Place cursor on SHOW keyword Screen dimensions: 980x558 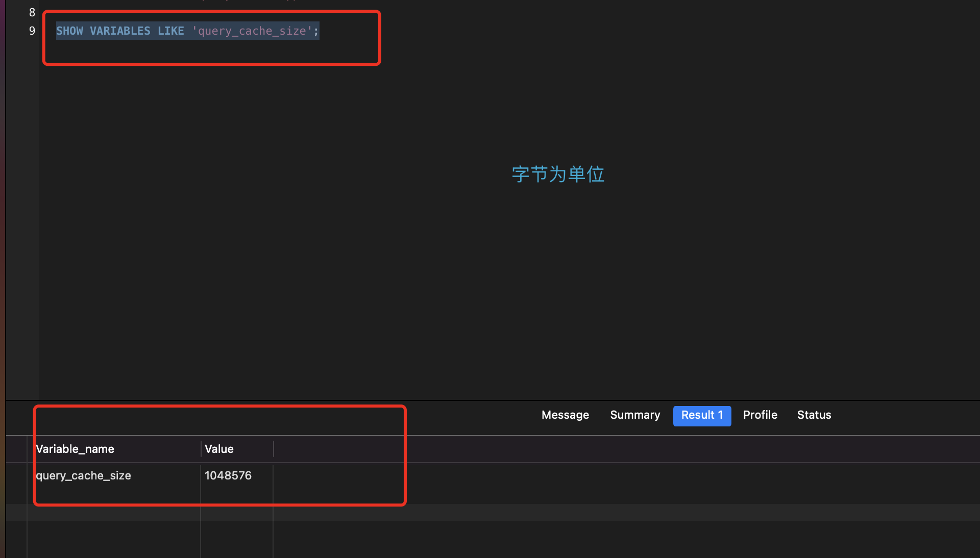69,31
